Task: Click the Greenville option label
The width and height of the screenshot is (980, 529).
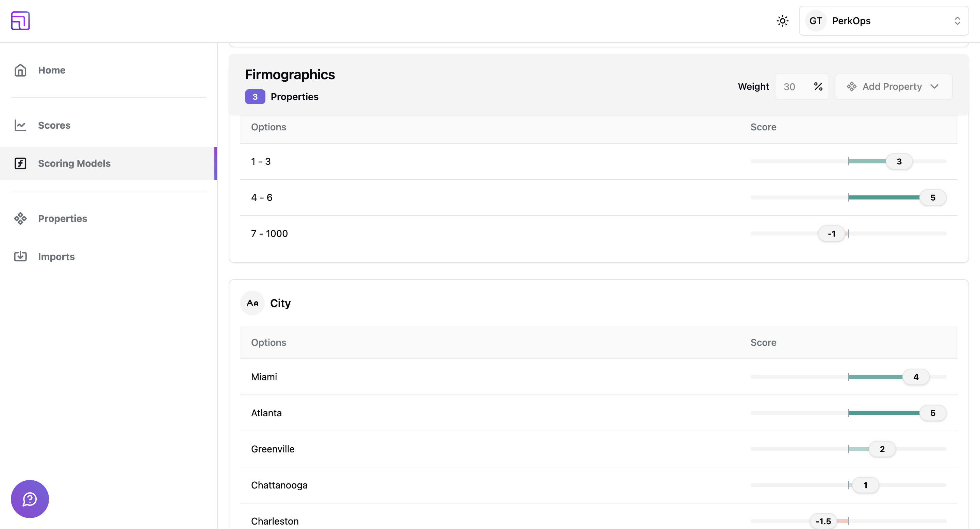Action: coord(273,449)
